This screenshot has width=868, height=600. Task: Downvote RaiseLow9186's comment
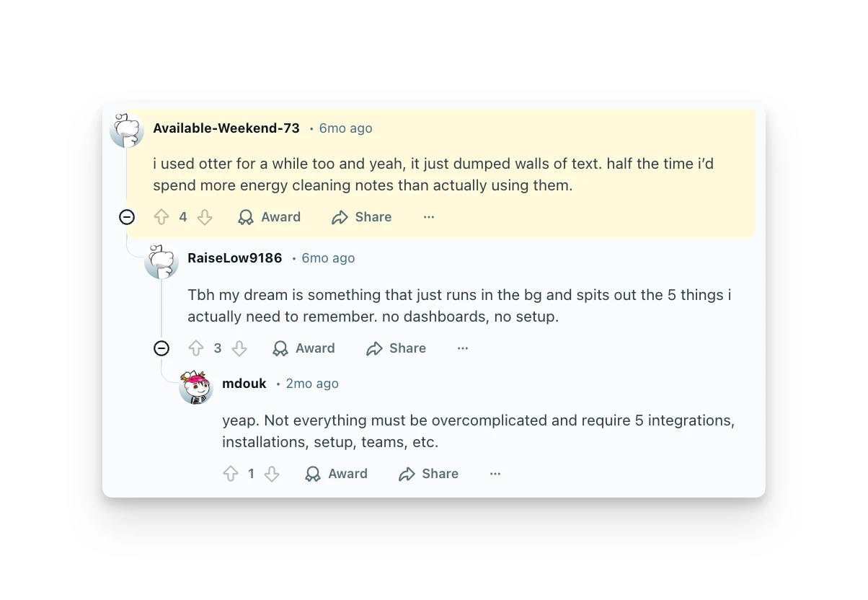click(x=239, y=348)
